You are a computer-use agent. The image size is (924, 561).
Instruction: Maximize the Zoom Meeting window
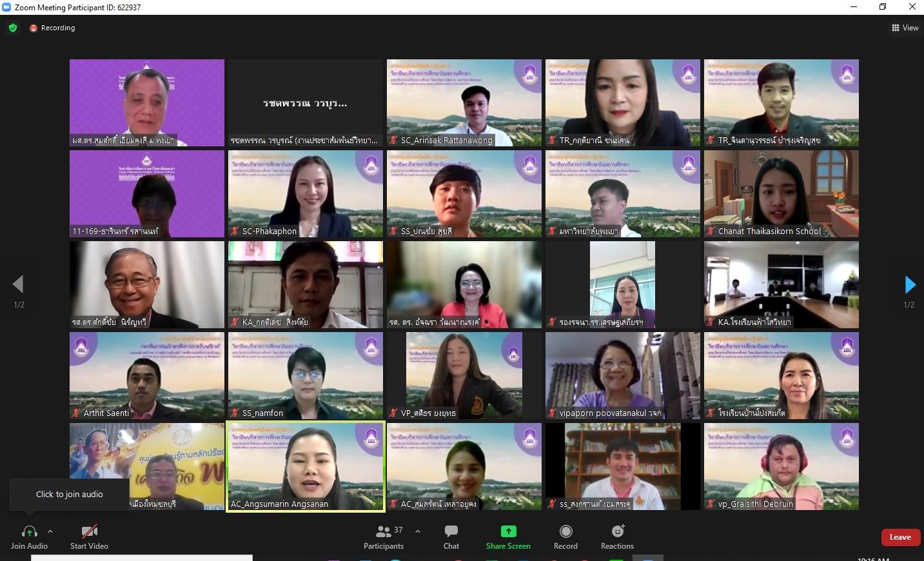[x=883, y=7]
